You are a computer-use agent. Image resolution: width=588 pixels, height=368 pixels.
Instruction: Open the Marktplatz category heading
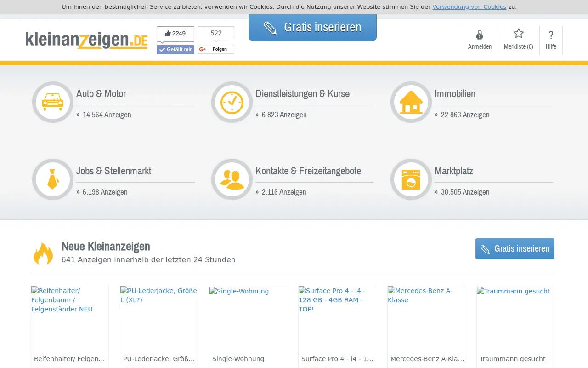click(x=454, y=171)
